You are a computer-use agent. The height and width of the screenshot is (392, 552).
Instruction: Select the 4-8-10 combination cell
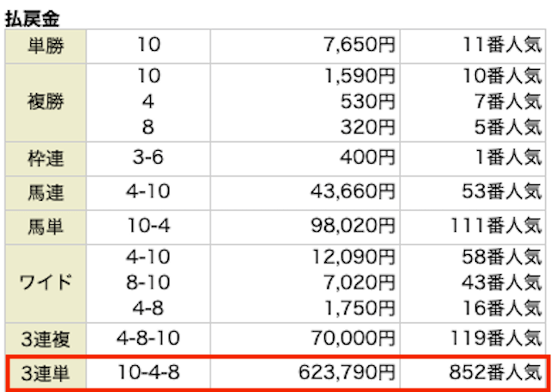pos(148,338)
